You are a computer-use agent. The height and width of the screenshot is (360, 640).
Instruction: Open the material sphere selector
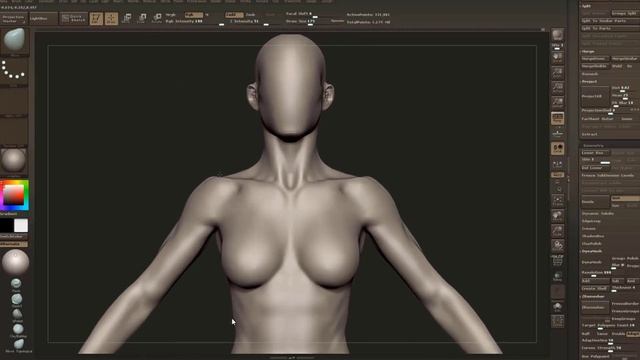point(14,161)
